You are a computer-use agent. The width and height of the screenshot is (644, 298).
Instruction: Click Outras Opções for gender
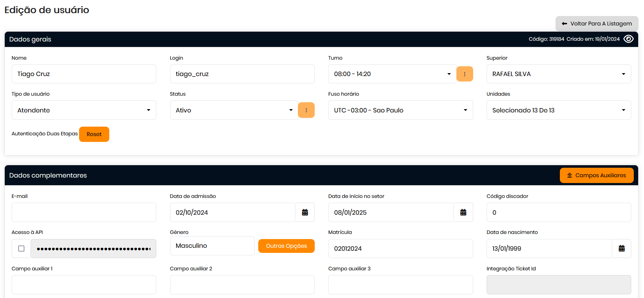click(286, 246)
